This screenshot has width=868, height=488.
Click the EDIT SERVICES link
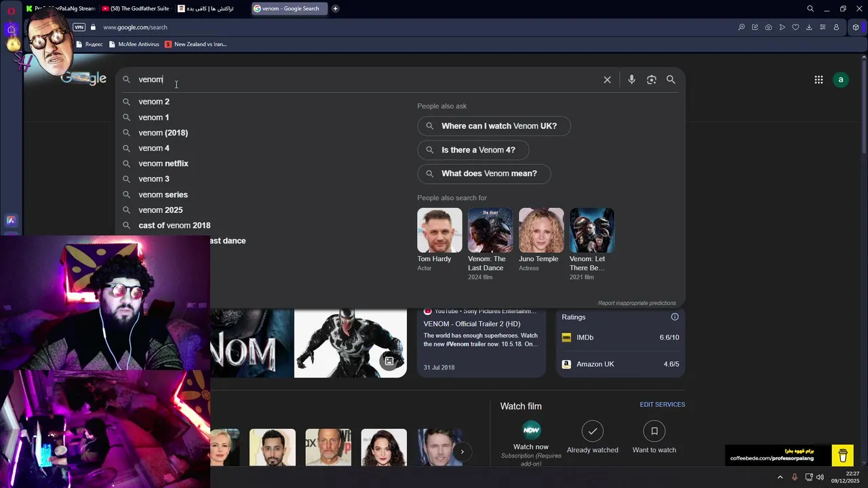point(662,405)
